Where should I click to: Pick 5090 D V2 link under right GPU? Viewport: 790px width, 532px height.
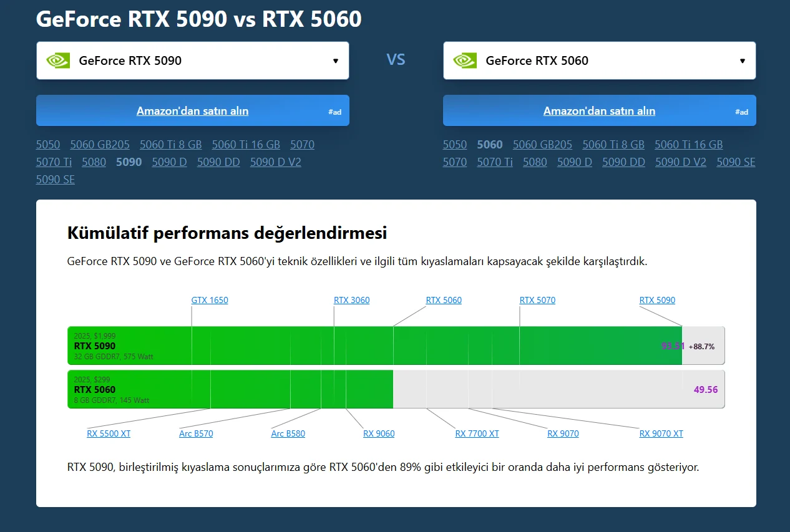pyautogui.click(x=681, y=162)
